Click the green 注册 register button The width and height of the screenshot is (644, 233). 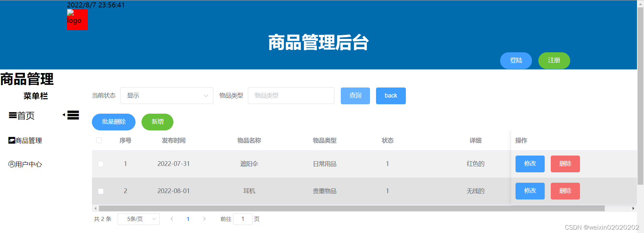(x=554, y=60)
